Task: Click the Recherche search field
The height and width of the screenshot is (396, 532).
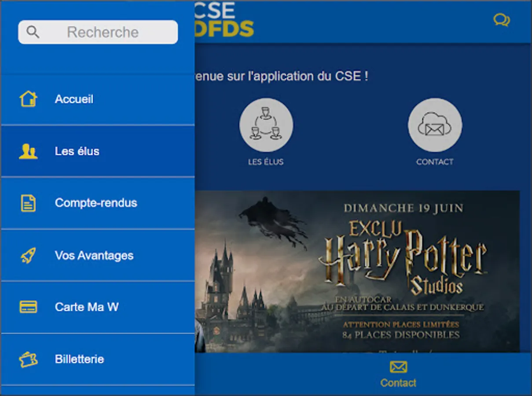Action: point(98,32)
